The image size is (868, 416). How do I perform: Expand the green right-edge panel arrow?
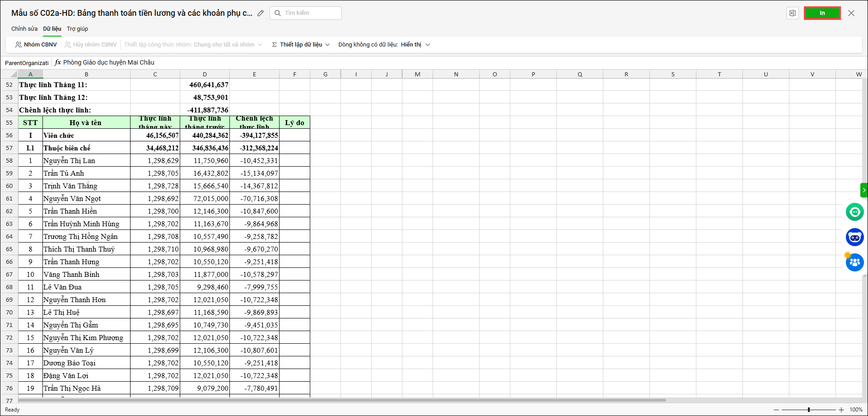pyautogui.click(x=864, y=190)
